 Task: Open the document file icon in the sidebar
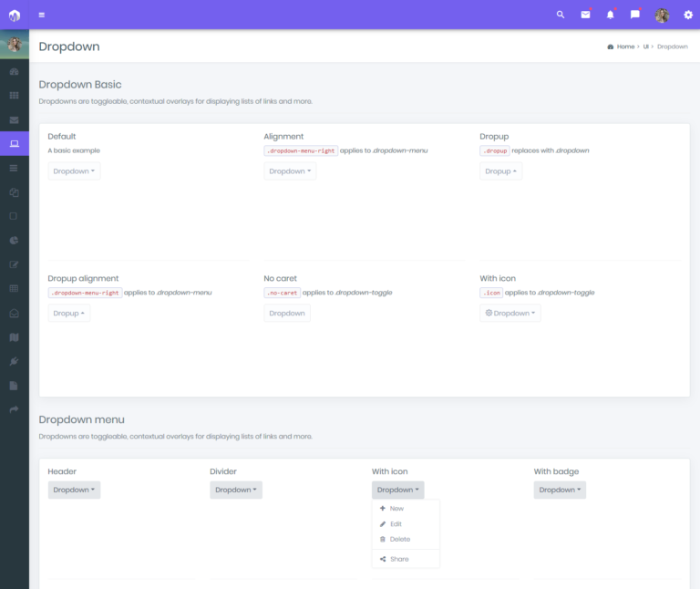pyautogui.click(x=14, y=386)
